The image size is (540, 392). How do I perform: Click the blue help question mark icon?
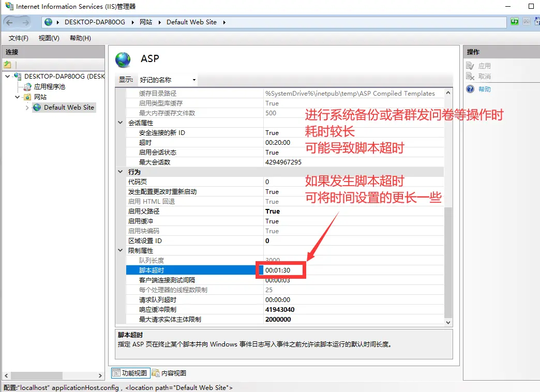(x=470, y=89)
